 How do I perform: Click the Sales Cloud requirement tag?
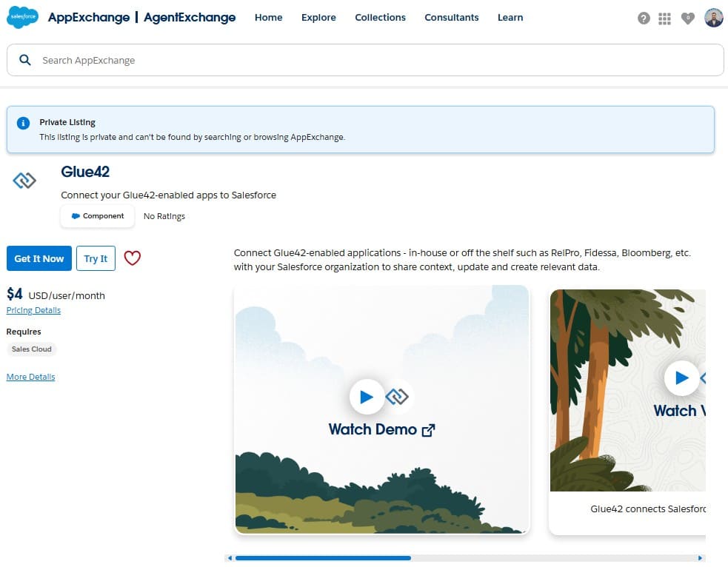[32, 349]
